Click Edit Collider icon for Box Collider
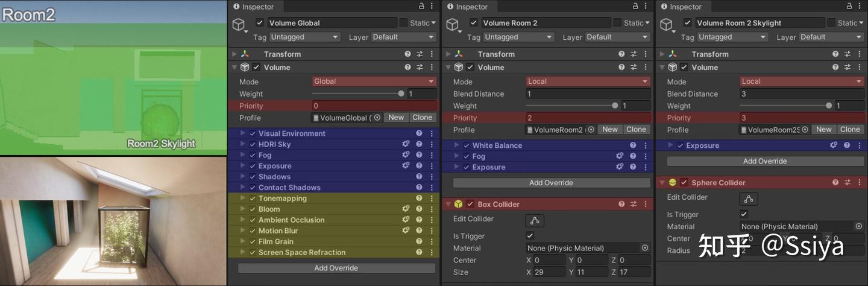The width and height of the screenshot is (868, 286). click(x=535, y=220)
